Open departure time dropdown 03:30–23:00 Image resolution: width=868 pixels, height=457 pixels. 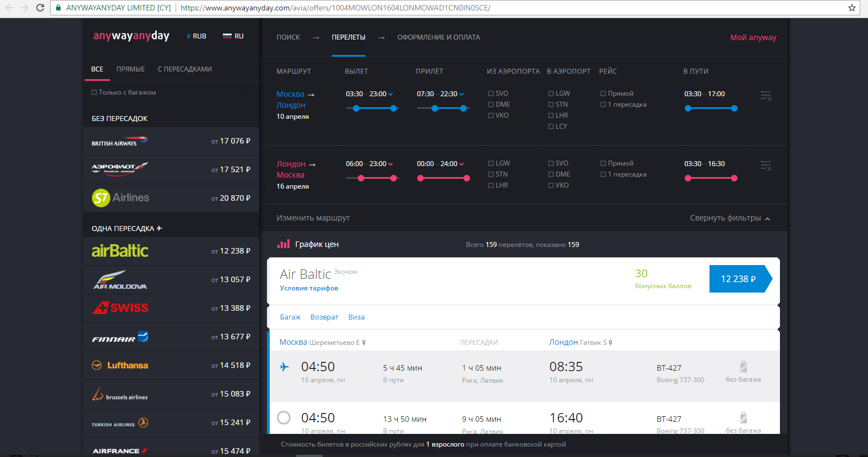point(369,94)
